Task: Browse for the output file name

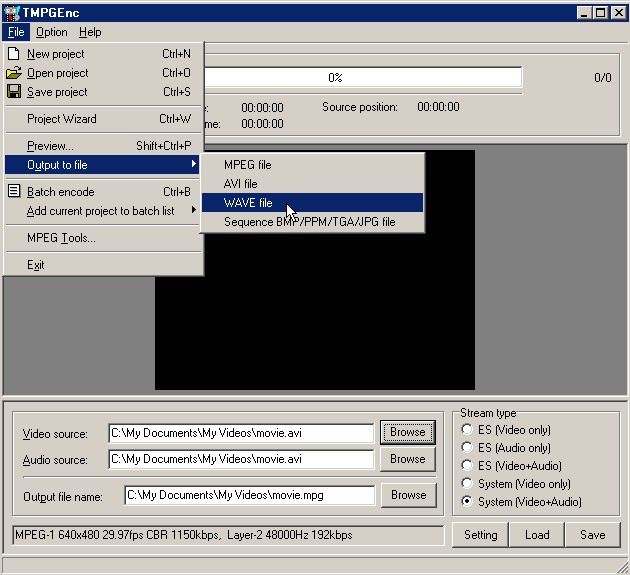Action: pos(409,495)
